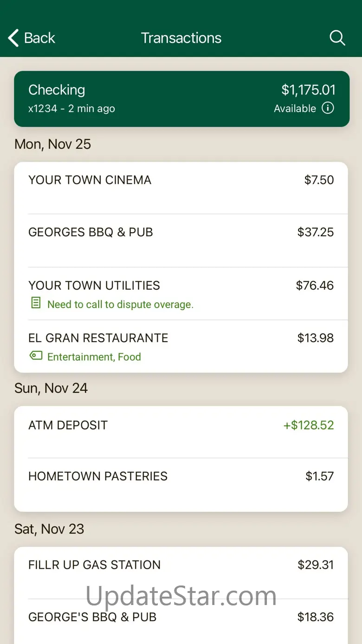Image resolution: width=362 pixels, height=644 pixels.
Task: Read the 'Need to call to dispute overage' note
Action: pos(120,305)
